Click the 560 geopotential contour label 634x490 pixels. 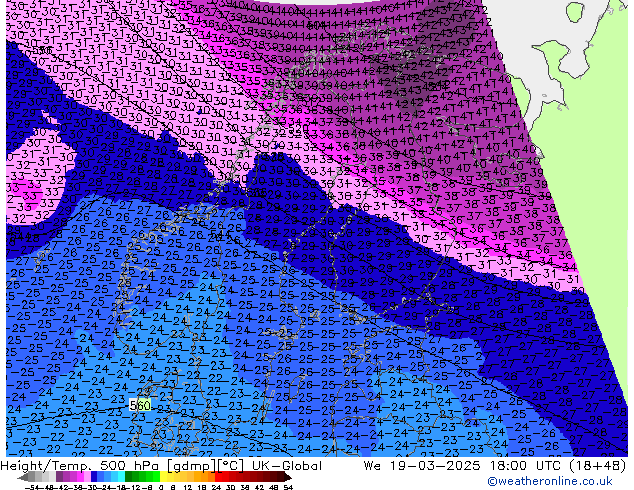140,405
